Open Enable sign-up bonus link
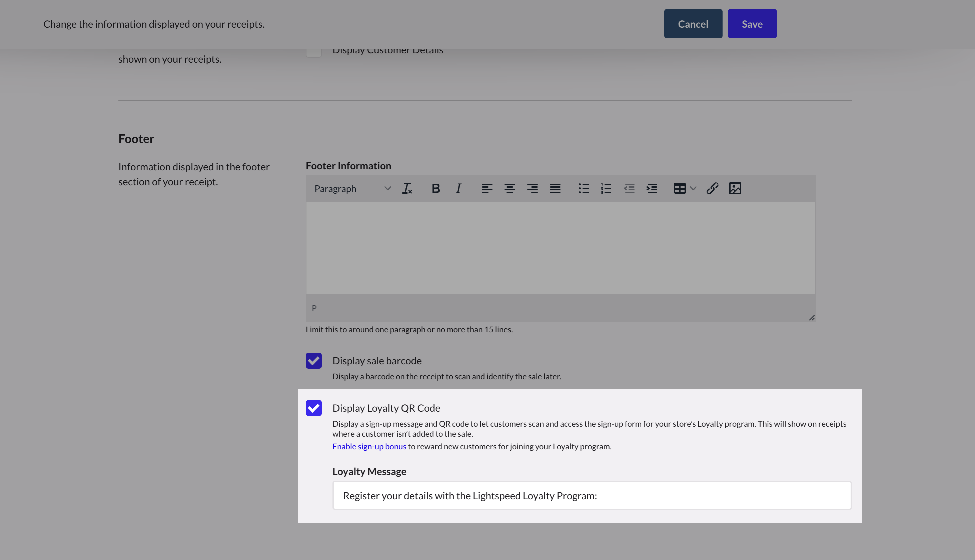This screenshot has height=560, width=975. (369, 447)
